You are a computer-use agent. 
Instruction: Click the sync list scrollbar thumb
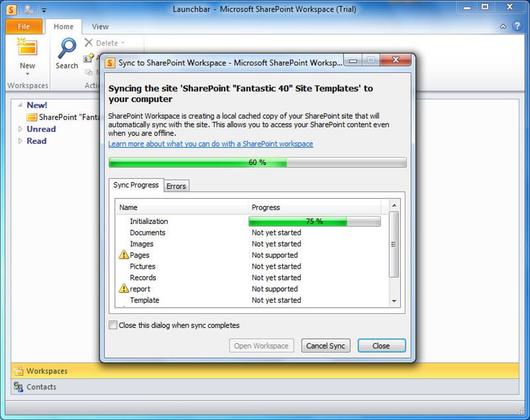[x=394, y=244]
